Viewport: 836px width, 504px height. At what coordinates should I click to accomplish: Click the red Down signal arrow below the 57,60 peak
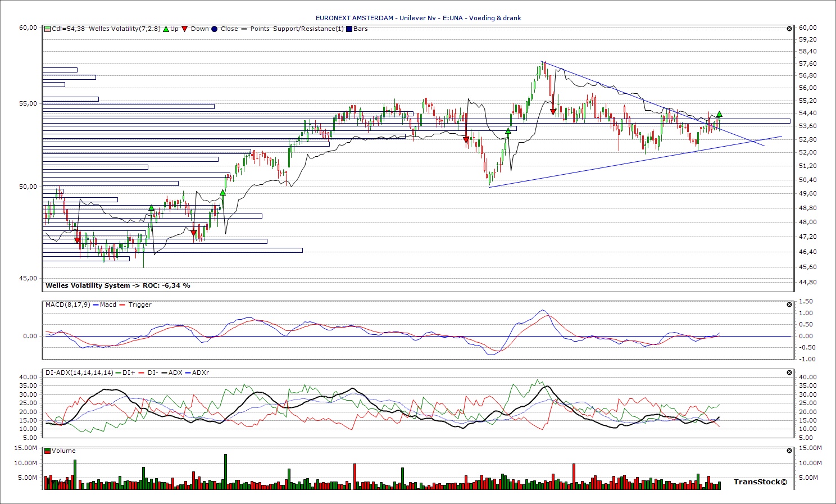553,112
